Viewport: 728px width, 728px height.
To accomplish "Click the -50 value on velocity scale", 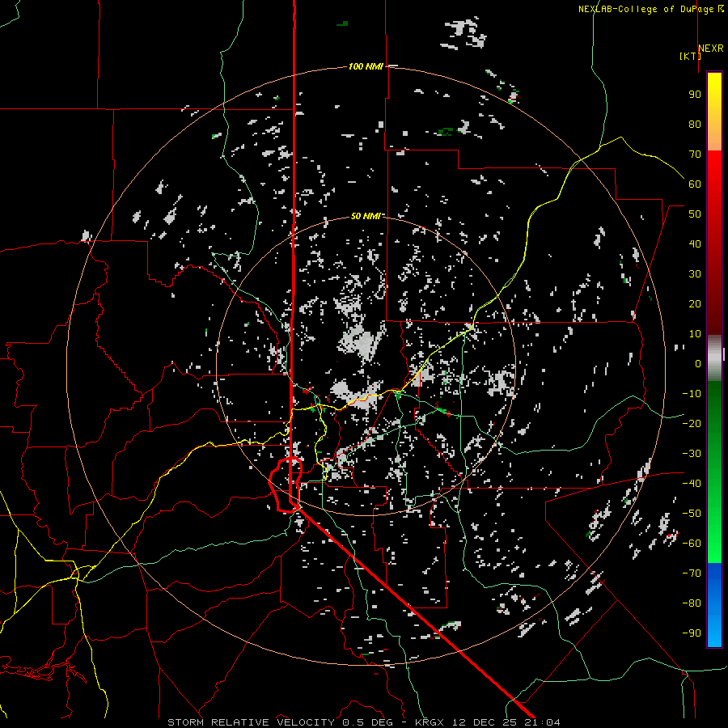I will [692, 513].
